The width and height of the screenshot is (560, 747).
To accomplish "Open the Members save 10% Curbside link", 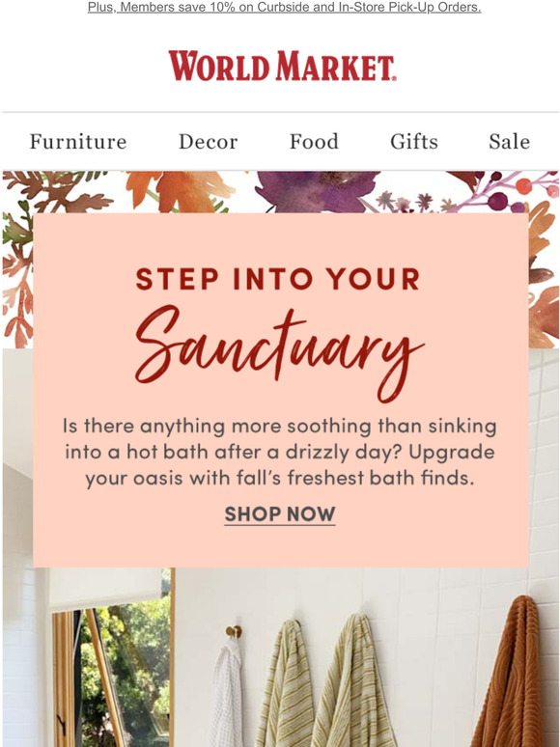I will click(284, 7).
